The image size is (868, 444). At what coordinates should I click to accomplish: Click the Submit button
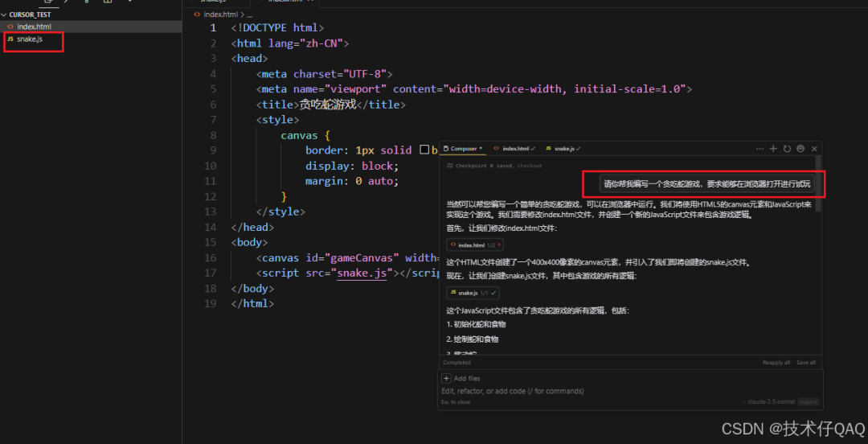809,402
